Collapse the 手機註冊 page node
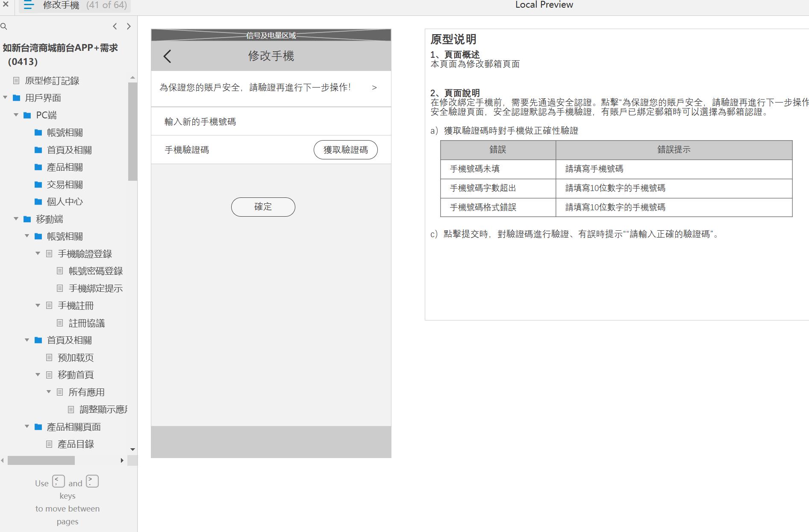Image resolution: width=809 pixels, height=532 pixels. tap(38, 306)
